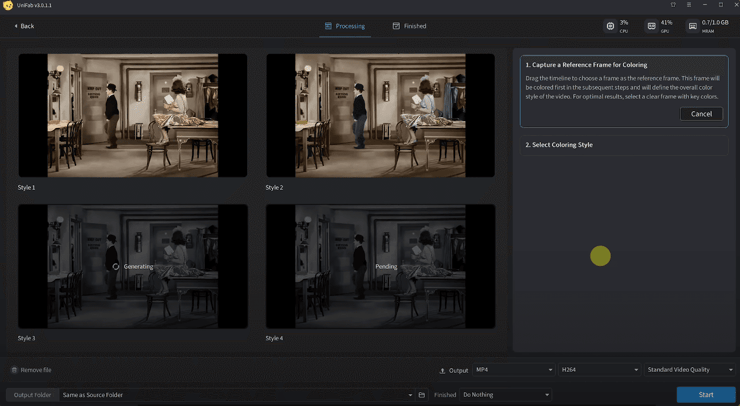The height and width of the screenshot is (406, 740).
Task: Click the VRAM usage monitor icon
Action: tap(693, 26)
